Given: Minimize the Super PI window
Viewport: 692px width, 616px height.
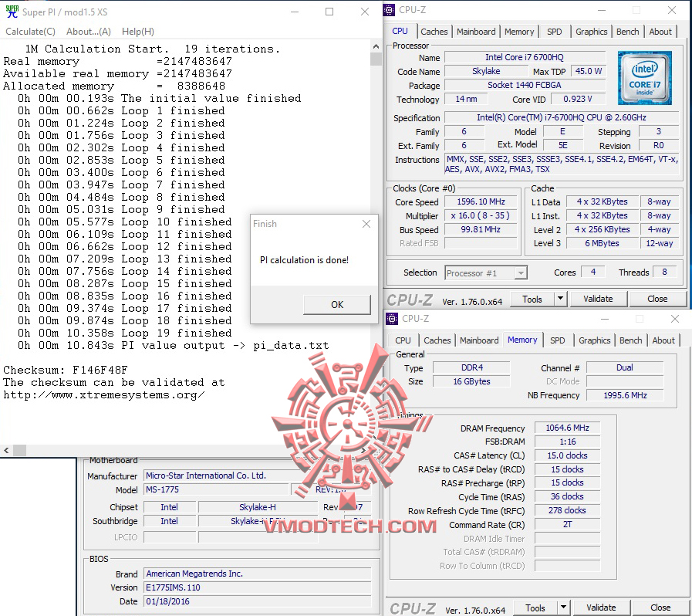Looking at the screenshot, I should click(x=295, y=12).
